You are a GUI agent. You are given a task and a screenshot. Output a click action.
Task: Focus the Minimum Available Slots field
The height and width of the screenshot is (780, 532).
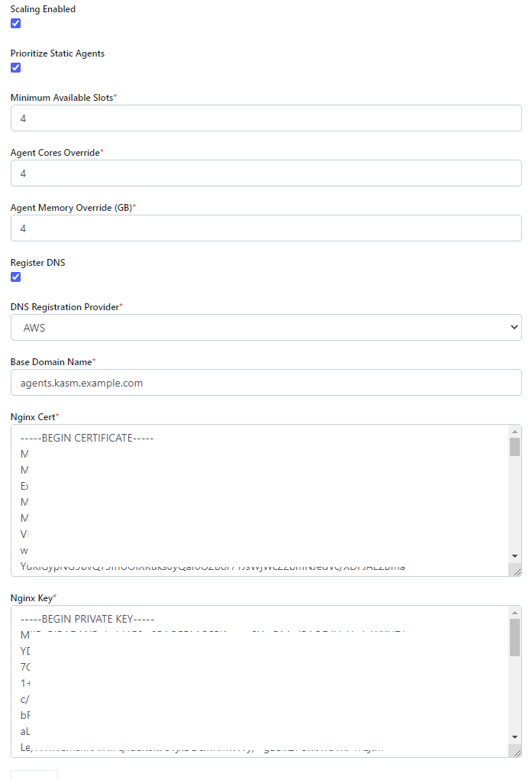266,118
